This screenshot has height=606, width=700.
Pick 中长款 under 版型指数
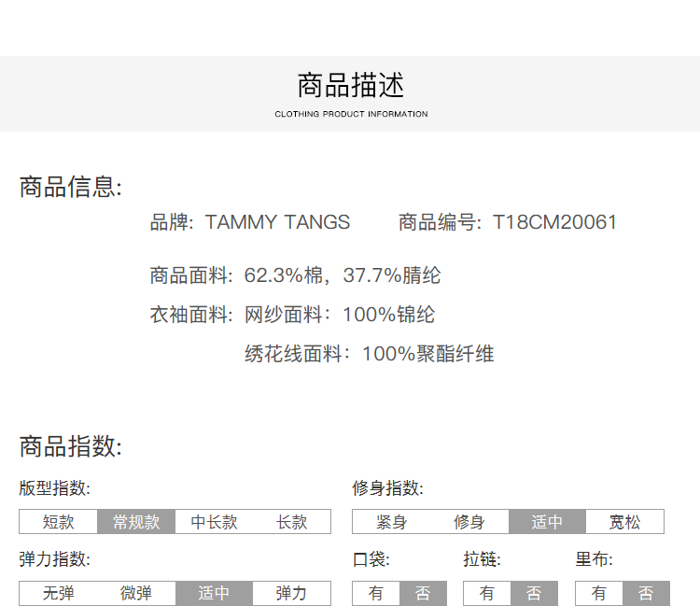pyautogui.click(x=214, y=522)
